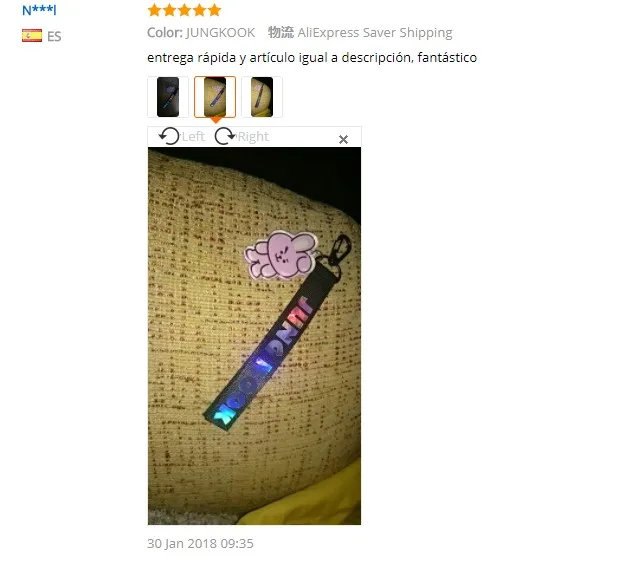Click the 'Color: JUNGKOOK' variant text
This screenshot has width=631, height=562.
pos(201,33)
